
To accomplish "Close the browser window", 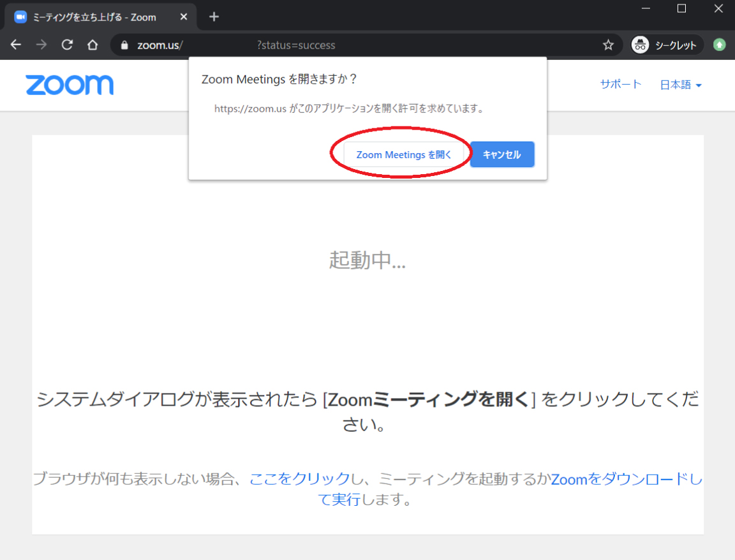I will 718,8.
